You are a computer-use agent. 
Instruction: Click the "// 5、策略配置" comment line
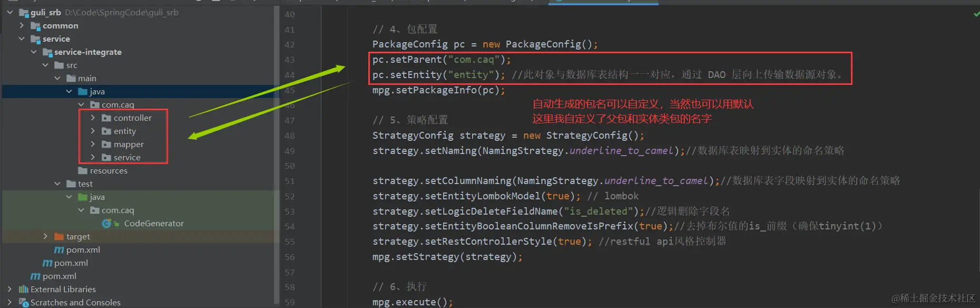tap(410, 120)
